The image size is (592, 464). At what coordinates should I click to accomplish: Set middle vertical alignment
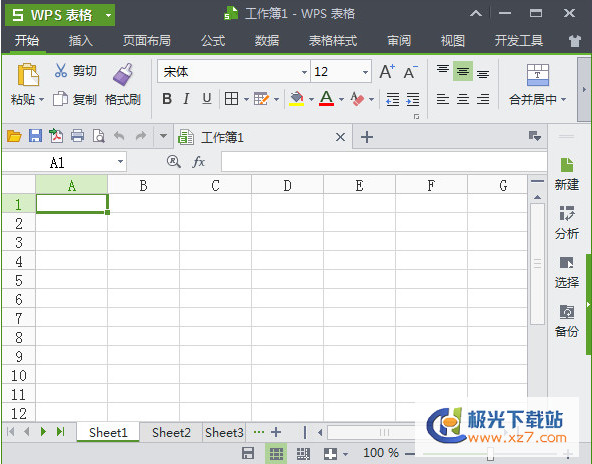(x=463, y=71)
